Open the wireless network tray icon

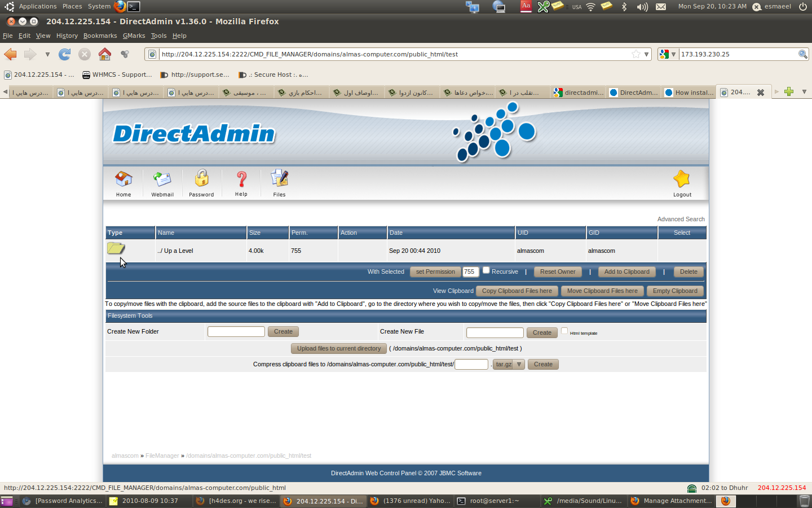(591, 7)
